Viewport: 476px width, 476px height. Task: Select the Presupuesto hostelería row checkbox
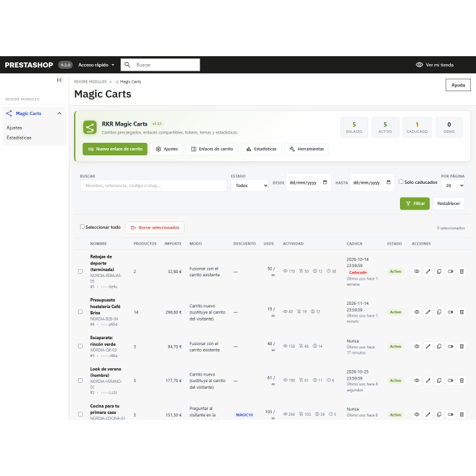tap(80, 312)
